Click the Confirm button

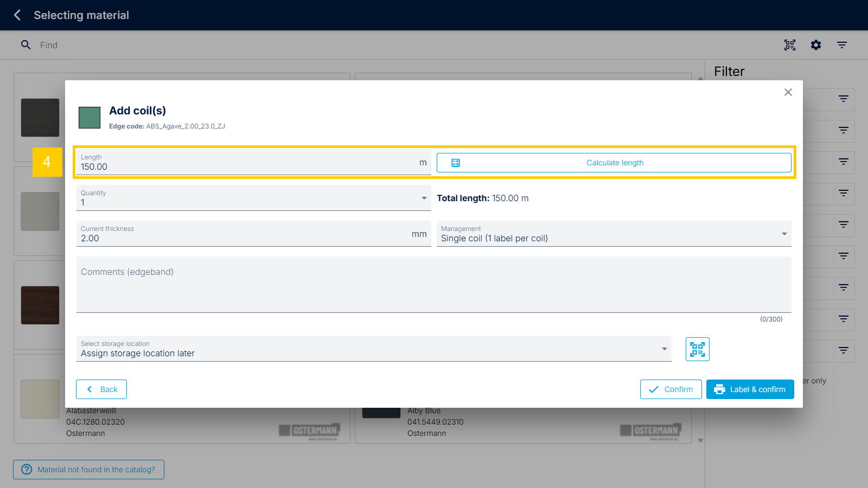[x=671, y=389]
